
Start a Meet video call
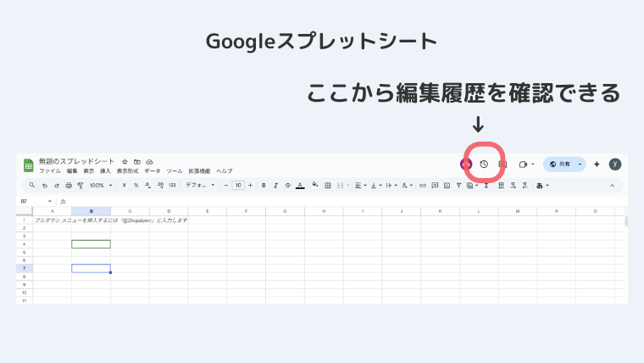pos(523,164)
